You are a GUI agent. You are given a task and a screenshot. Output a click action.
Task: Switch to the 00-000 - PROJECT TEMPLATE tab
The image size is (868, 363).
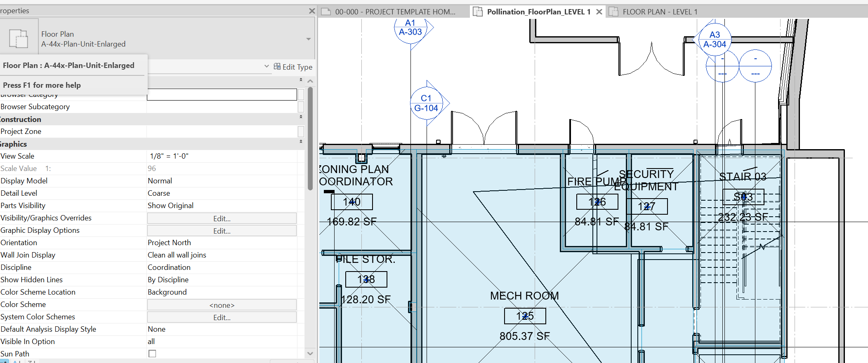pos(395,12)
